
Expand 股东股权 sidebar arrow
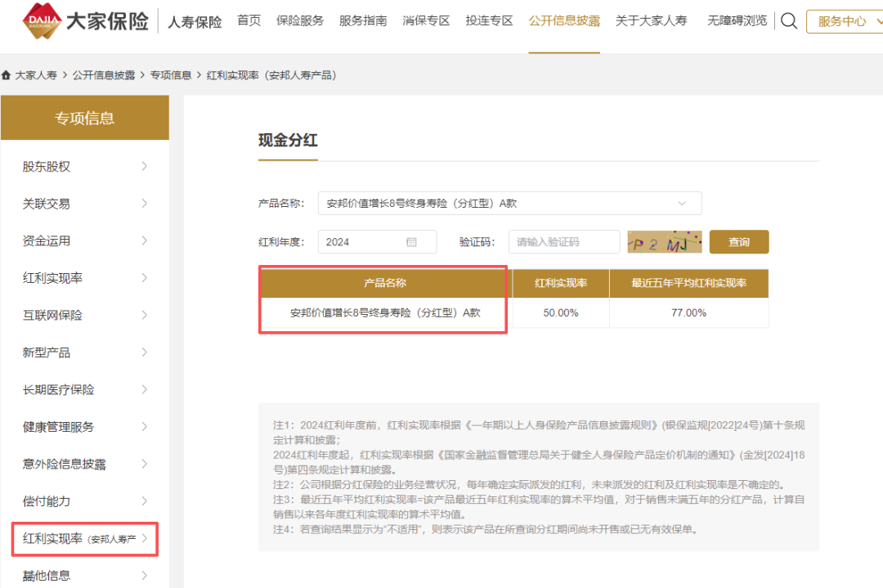(x=145, y=166)
